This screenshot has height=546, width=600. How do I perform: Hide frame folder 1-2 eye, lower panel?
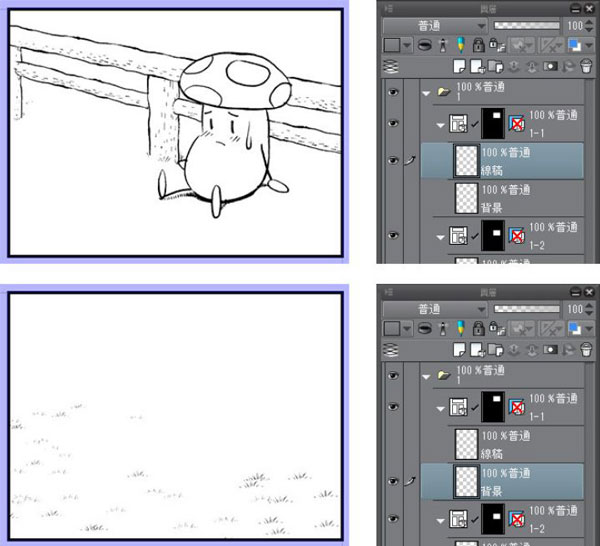(393, 519)
